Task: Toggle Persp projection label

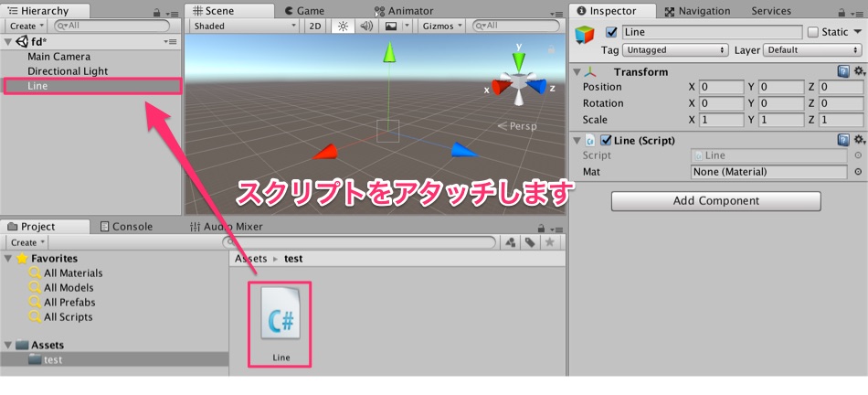Action: pyautogui.click(x=517, y=126)
